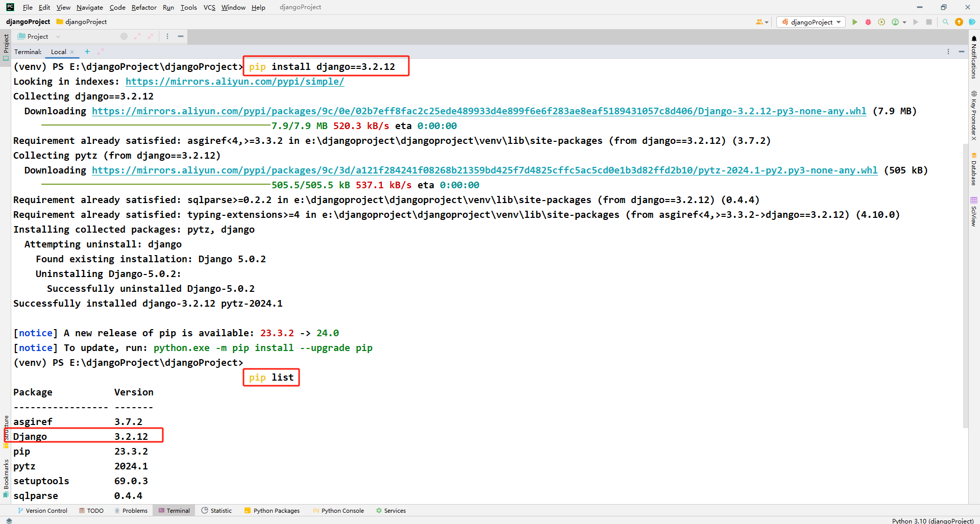
Task: Open the View menu
Action: coord(63,7)
